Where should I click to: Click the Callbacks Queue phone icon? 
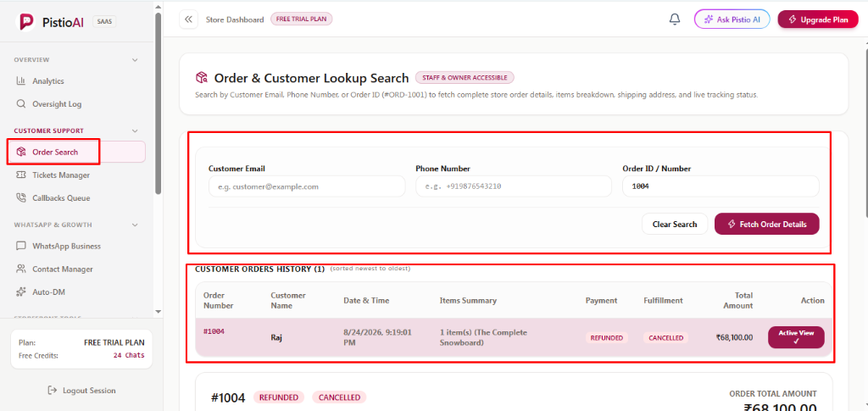(x=21, y=198)
